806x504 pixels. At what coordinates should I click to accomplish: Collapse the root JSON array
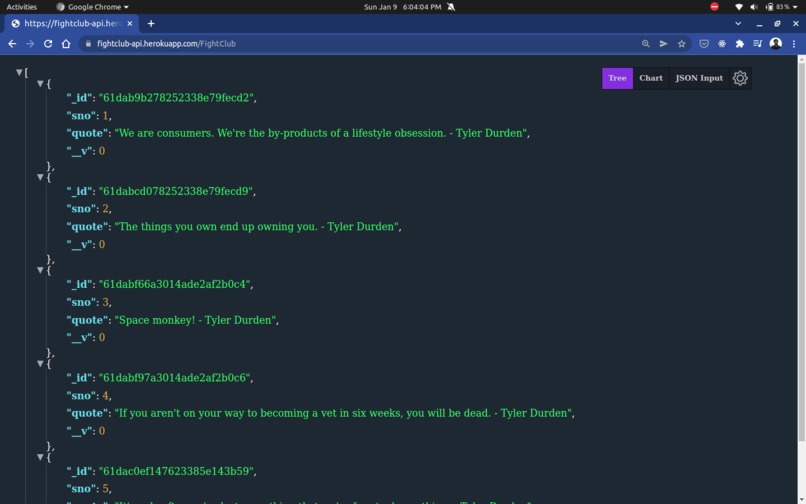coord(19,73)
